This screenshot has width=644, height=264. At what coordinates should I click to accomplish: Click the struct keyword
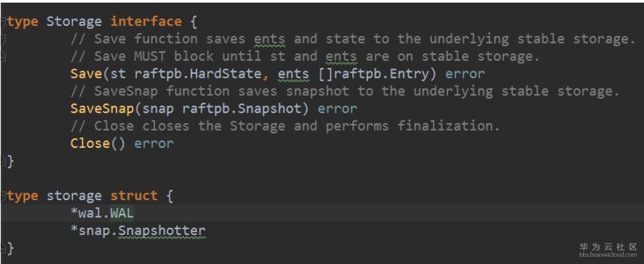[x=134, y=196]
